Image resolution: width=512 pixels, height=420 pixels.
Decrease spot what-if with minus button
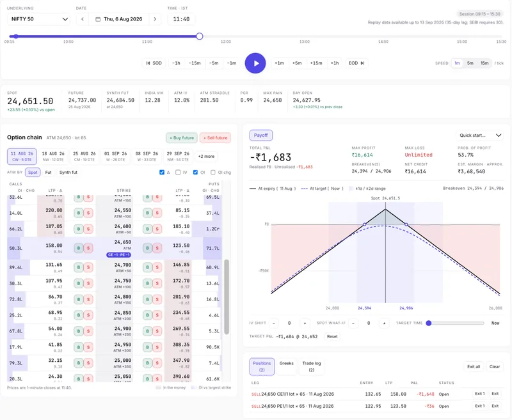coord(353,323)
